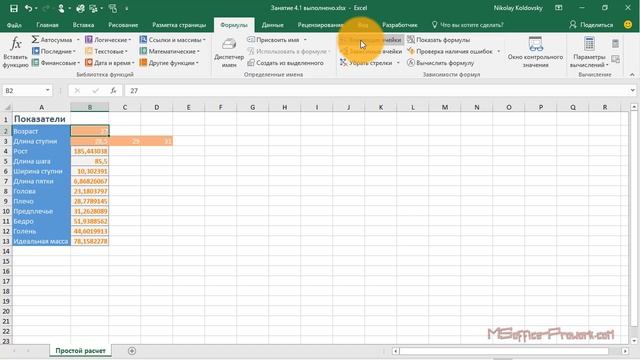This screenshot has height=360, width=640.
Task: Open the Логические functions list
Action: 108,40
